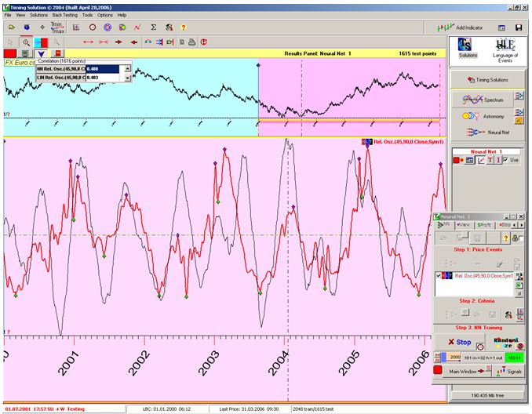The width and height of the screenshot is (532, 414).
Task: Click the Timing Solutions button
Action: click(487, 80)
